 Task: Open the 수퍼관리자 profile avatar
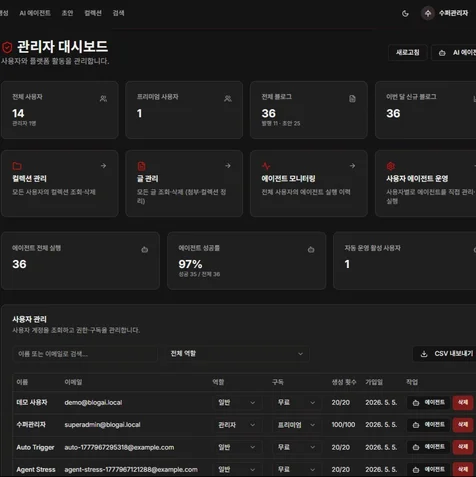[428, 13]
